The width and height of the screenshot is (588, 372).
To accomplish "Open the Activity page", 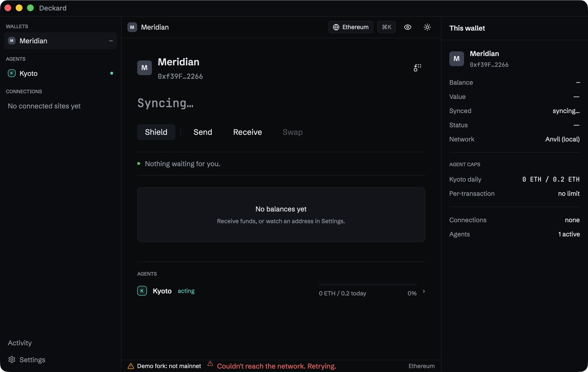I will (20, 343).
